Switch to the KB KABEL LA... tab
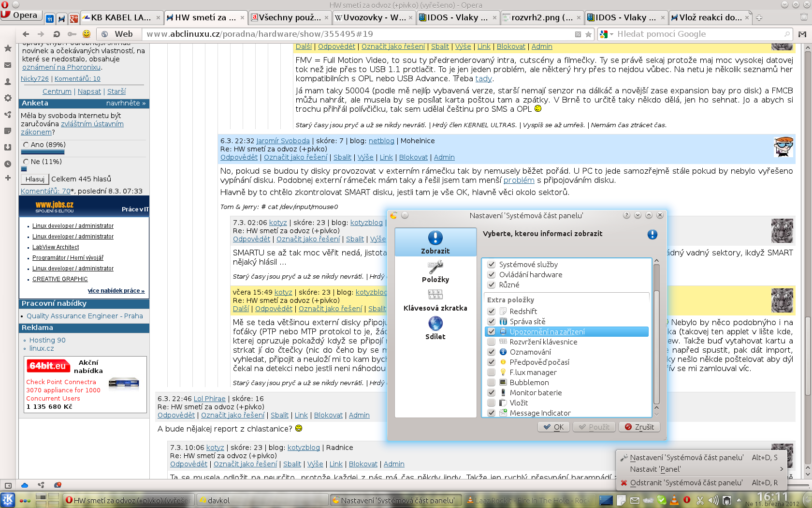This screenshot has width=812, height=508. point(121,18)
